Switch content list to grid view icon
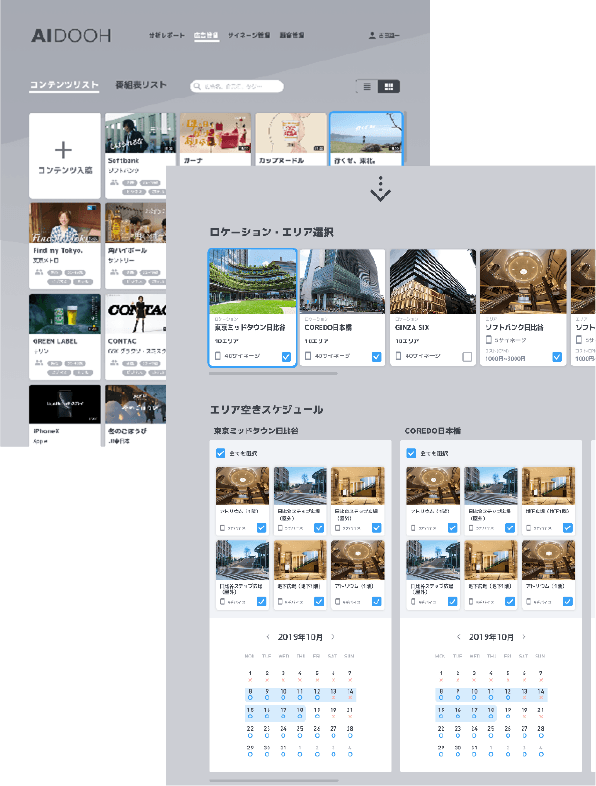Viewport: 596px width, 786px height. pyautogui.click(x=388, y=87)
